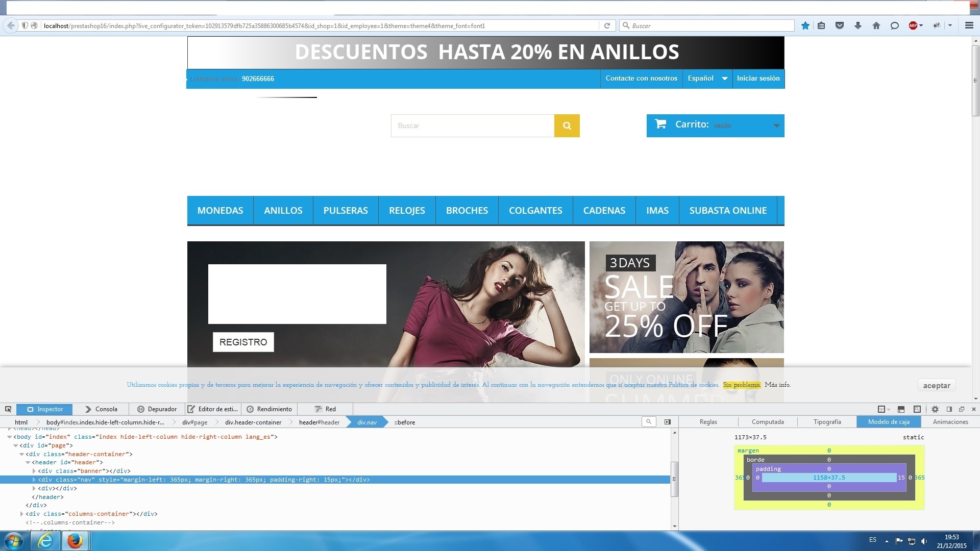
Task: Open the Firebug dropdown arrow
Action: [x=950, y=26]
